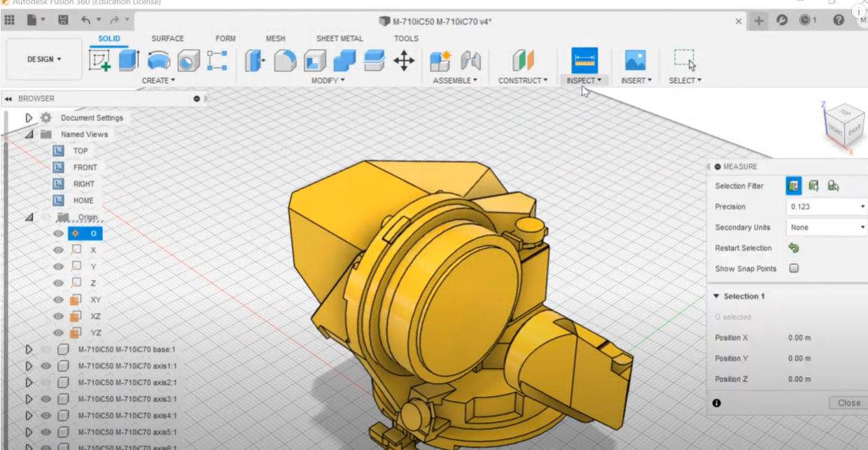Image resolution: width=868 pixels, height=450 pixels.
Task: Open the Job Status clock icon
Action: point(804,21)
